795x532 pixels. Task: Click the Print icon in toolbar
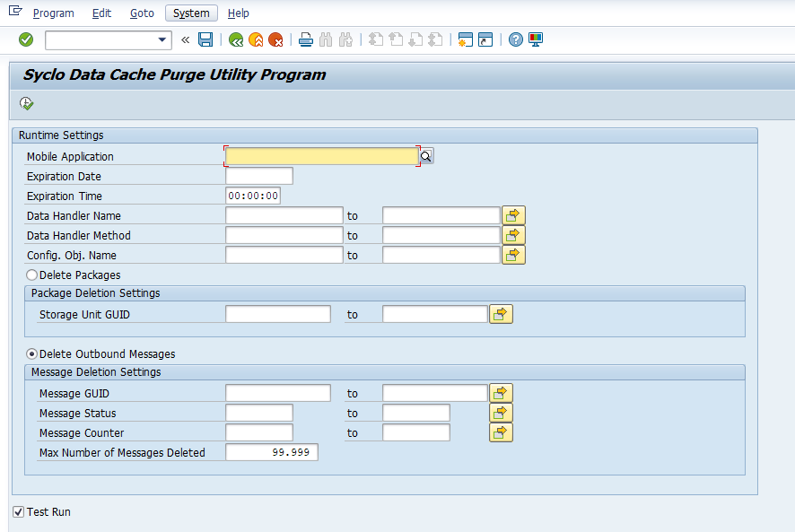pos(306,39)
